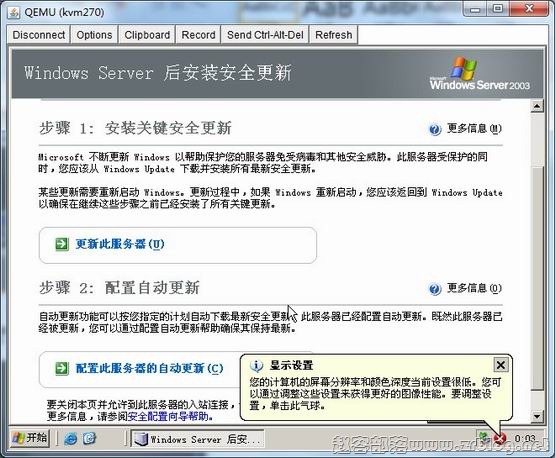Click the Windows Server 2003 logo

(x=480, y=74)
